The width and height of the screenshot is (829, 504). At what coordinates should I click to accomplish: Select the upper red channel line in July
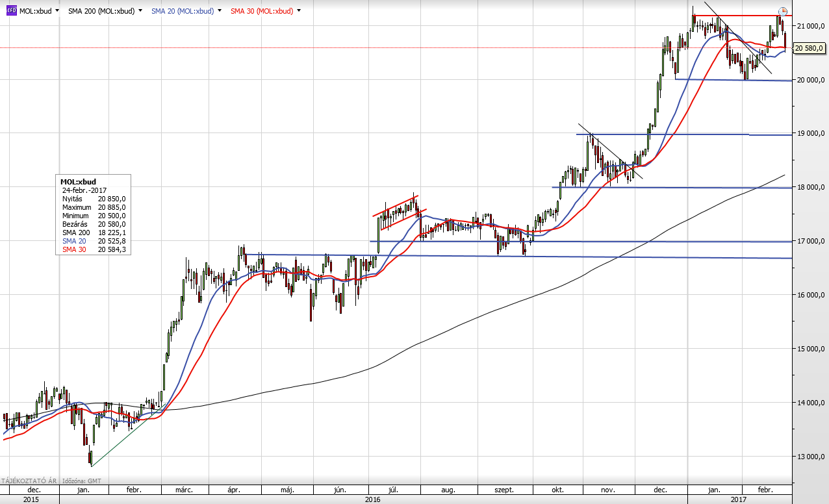tap(394, 205)
